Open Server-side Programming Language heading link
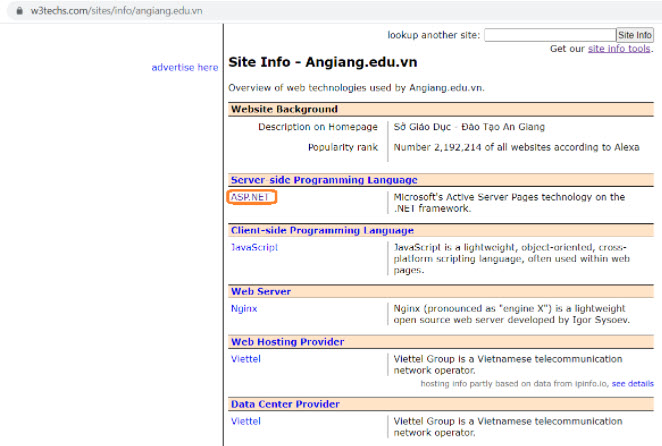Screen dimensions: 662x446 (x=324, y=180)
